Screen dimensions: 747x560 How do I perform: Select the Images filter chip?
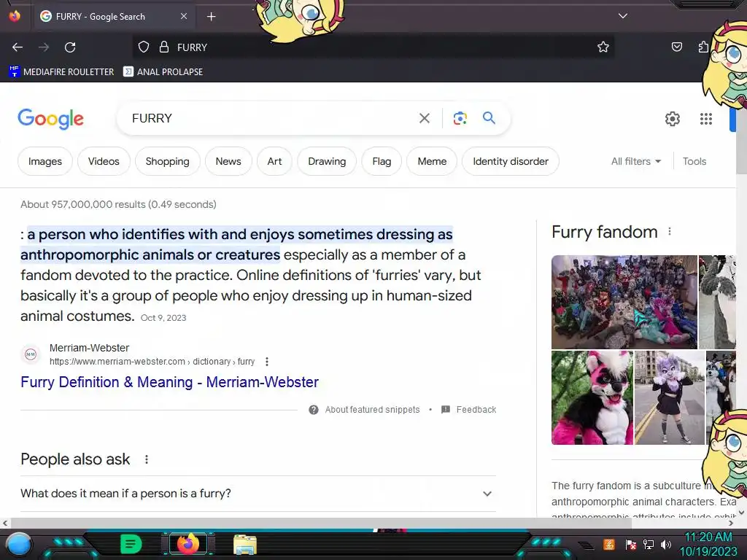pos(44,161)
